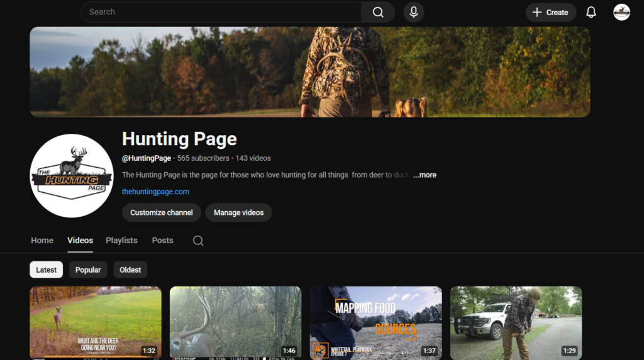The width and height of the screenshot is (644, 360).
Task: Click the Customize channel button
Action: coord(161,212)
